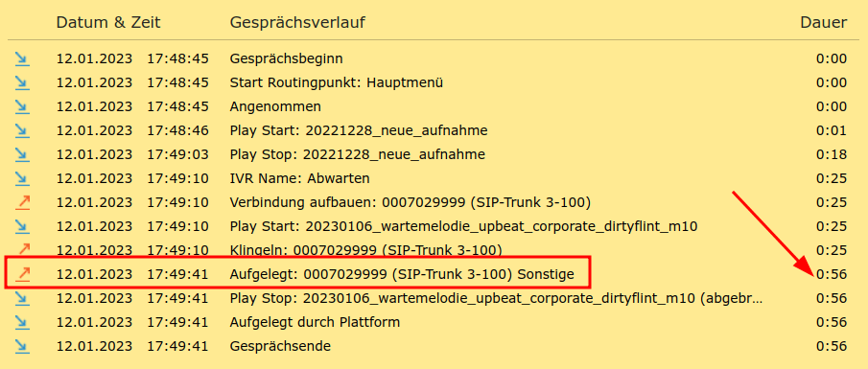The height and width of the screenshot is (369, 868).
Task: Click the orange arrow icon beside Klingeln
Action: pos(24,249)
